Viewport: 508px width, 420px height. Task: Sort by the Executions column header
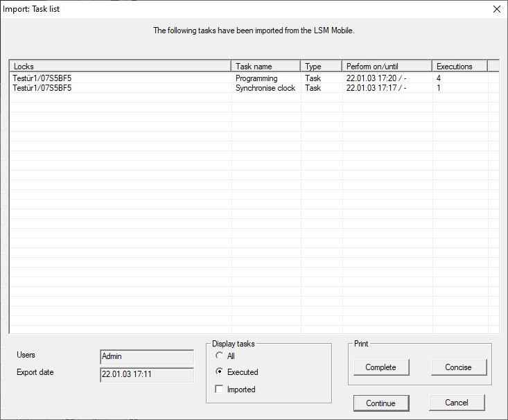click(x=459, y=67)
